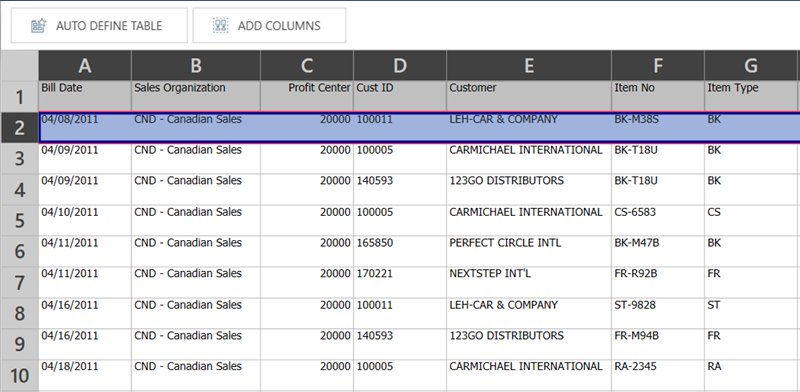800x392 pixels.
Task: Select the table corner select-all box
Action: 19,65
